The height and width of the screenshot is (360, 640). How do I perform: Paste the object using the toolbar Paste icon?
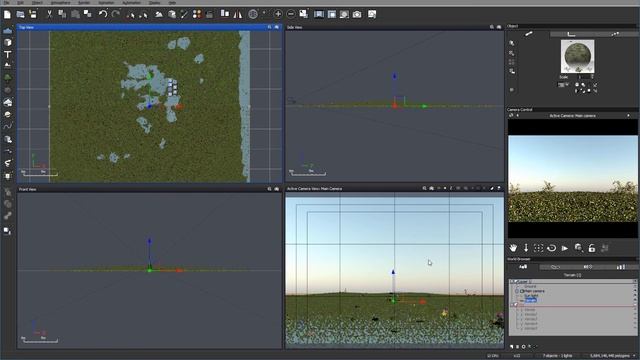(x=75, y=14)
